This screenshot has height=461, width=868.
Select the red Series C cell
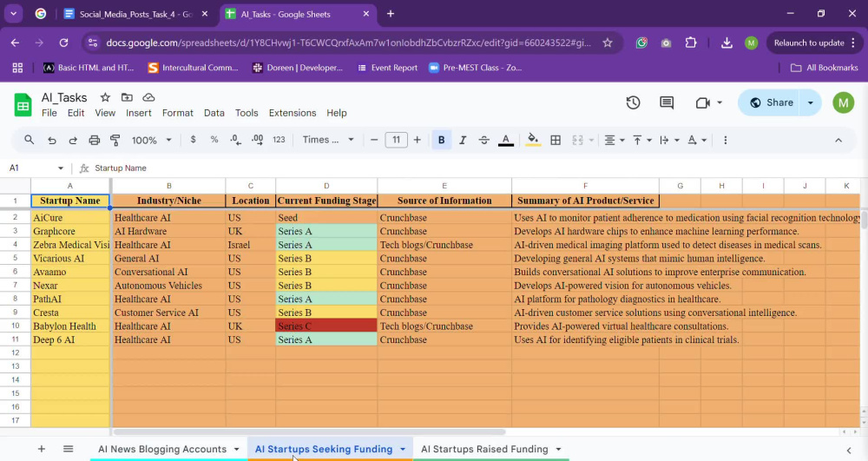point(326,326)
